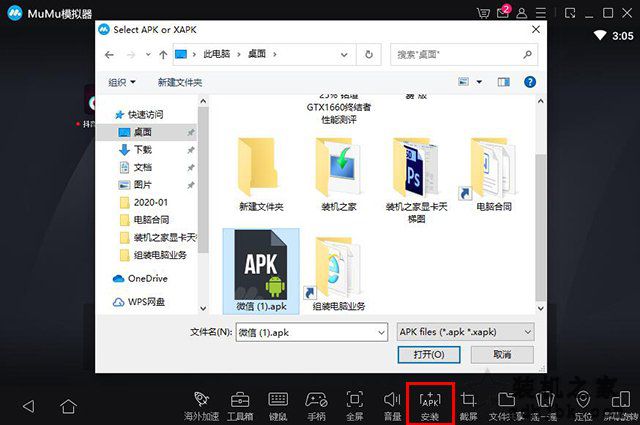Select 文档 in the sidebar
The width and height of the screenshot is (640, 425).
(x=142, y=167)
